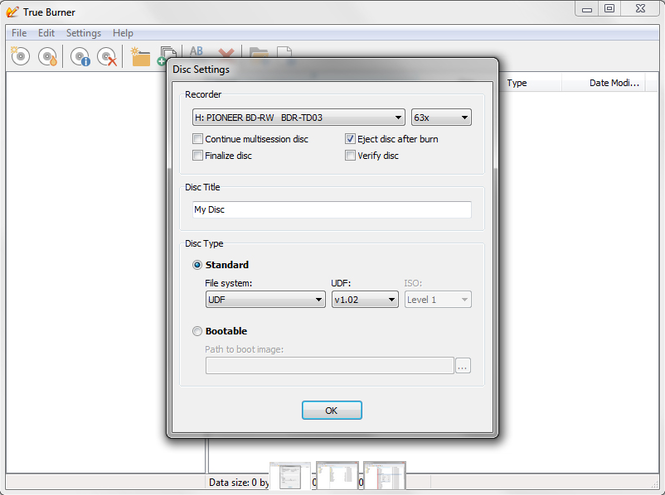This screenshot has height=495, width=665.
Task: Enable the Verify disc checkbox
Action: [350, 155]
